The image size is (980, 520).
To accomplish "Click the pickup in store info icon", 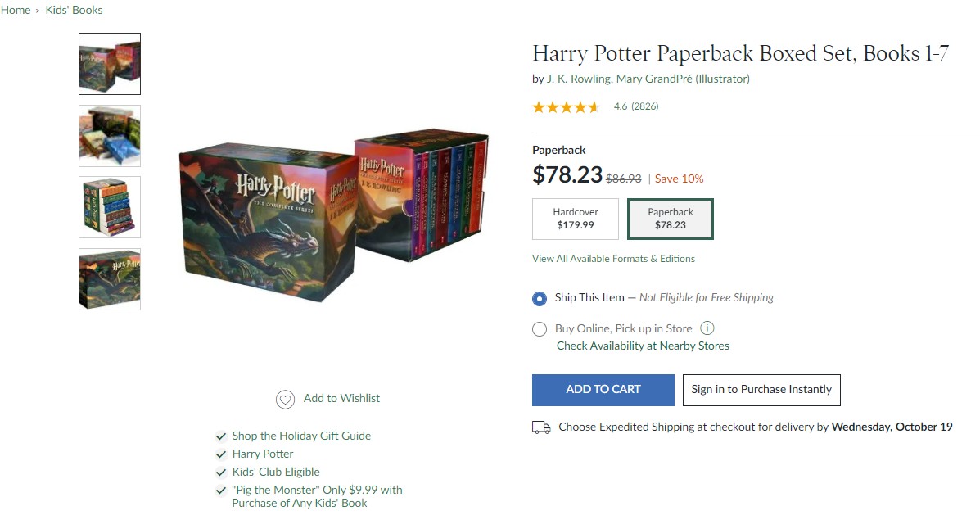I will [707, 328].
